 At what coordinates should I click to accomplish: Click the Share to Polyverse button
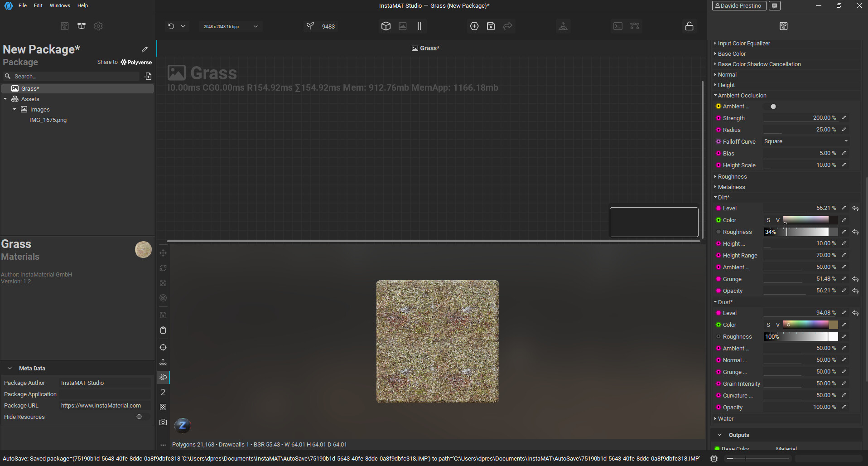point(125,62)
